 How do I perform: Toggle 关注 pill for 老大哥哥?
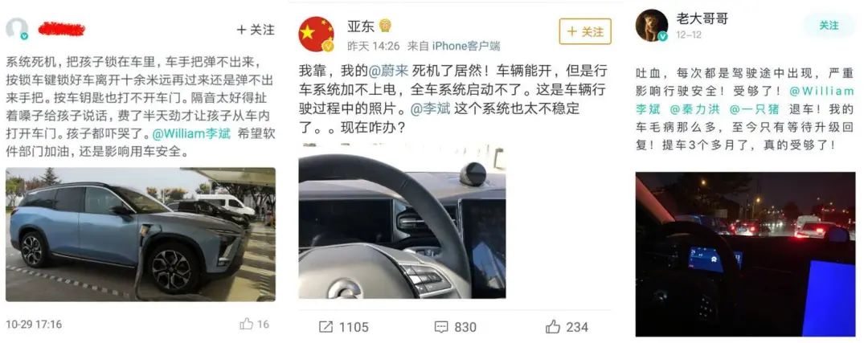point(829,26)
